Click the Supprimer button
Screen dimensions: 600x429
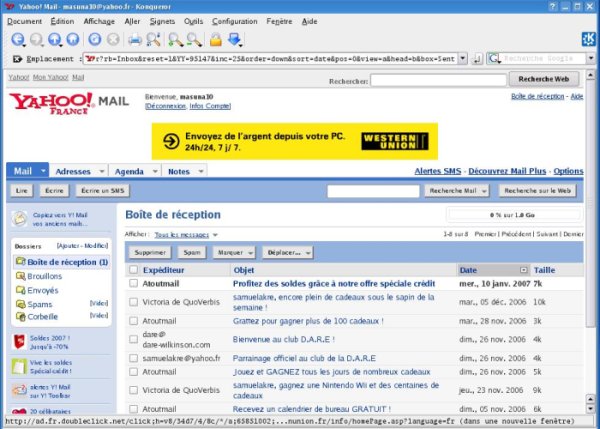(x=150, y=253)
